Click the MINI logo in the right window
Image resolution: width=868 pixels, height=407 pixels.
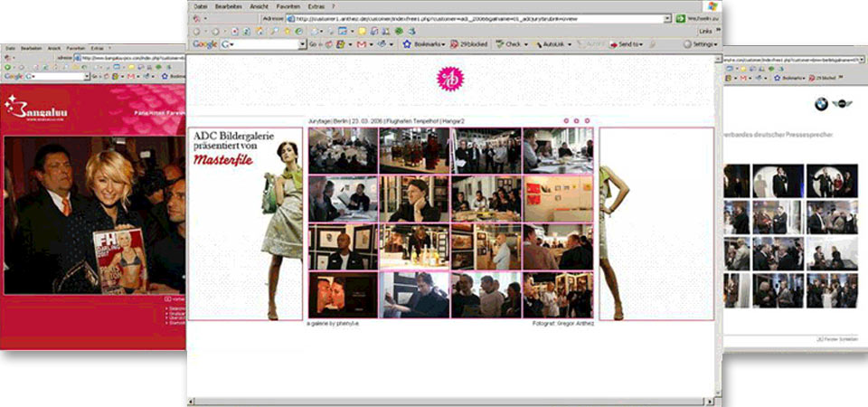[842, 103]
